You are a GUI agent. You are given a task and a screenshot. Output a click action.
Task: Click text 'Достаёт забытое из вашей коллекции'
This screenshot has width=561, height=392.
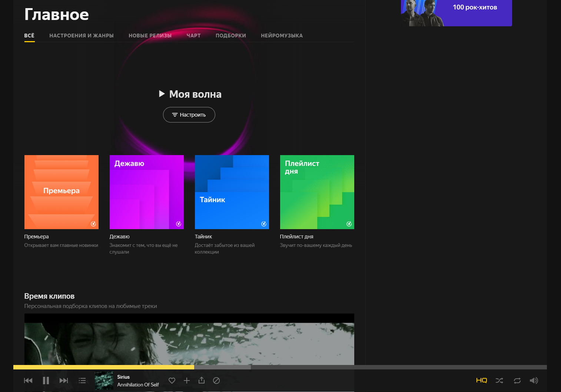pyautogui.click(x=225, y=248)
